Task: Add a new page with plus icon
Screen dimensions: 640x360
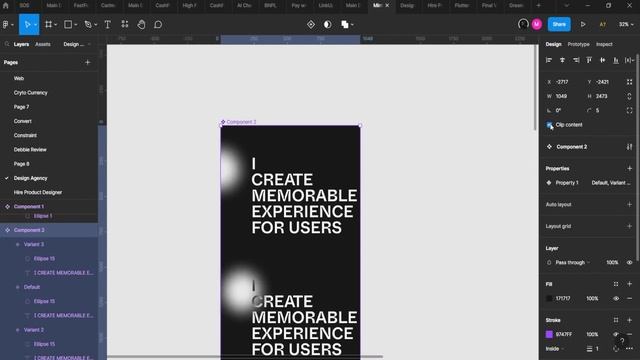Action: pos(87,62)
